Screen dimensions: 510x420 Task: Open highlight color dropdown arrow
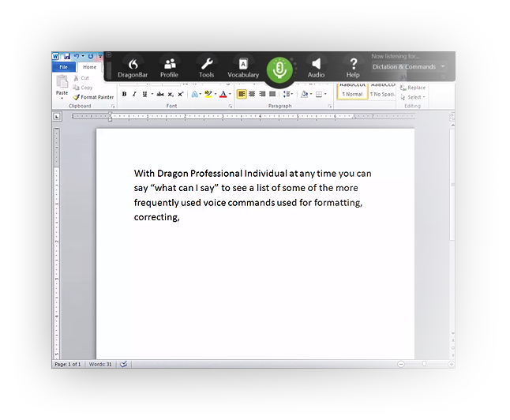pos(216,94)
